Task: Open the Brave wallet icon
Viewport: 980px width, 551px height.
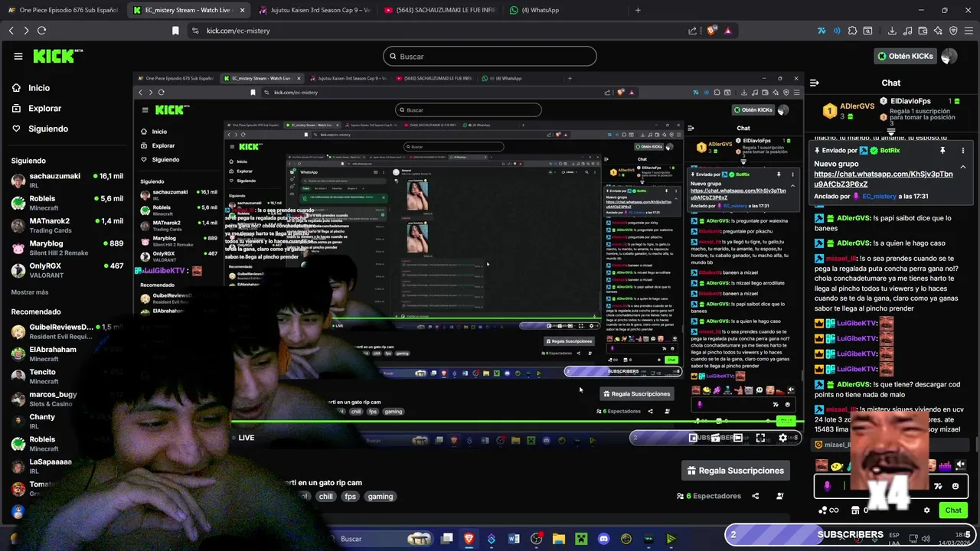Action: click(923, 31)
